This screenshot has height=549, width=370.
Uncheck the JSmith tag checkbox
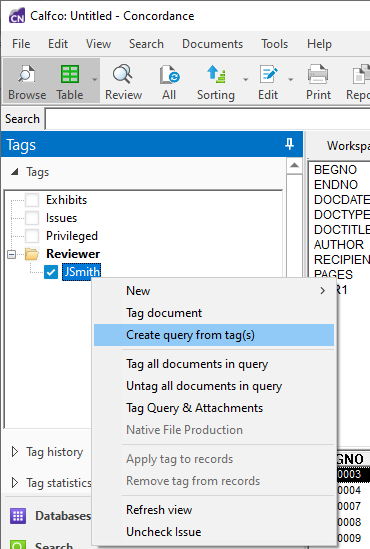coord(51,272)
